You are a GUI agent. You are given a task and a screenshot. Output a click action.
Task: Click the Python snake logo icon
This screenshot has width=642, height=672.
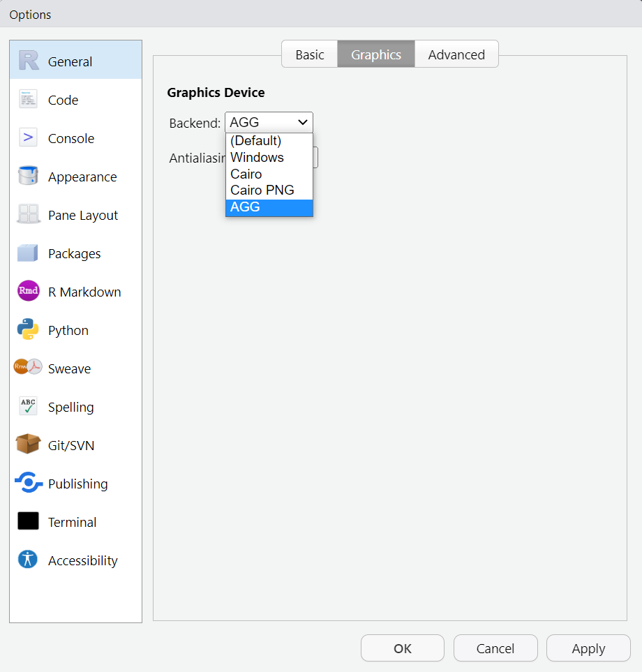(29, 330)
